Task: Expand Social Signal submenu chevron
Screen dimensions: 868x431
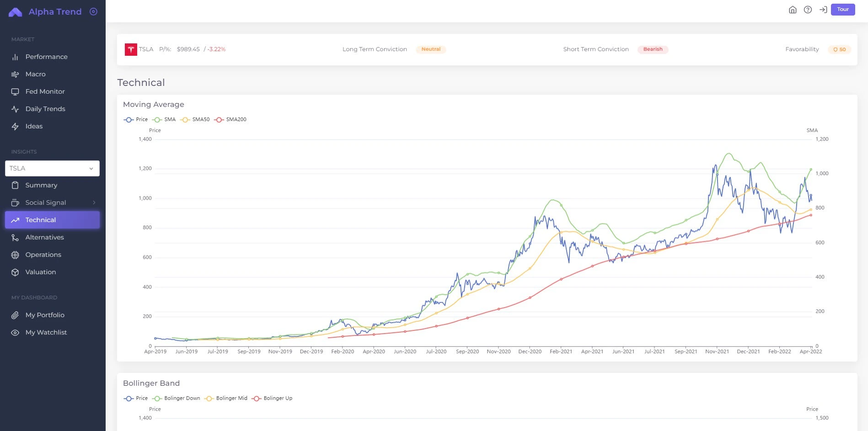Action: tap(94, 202)
